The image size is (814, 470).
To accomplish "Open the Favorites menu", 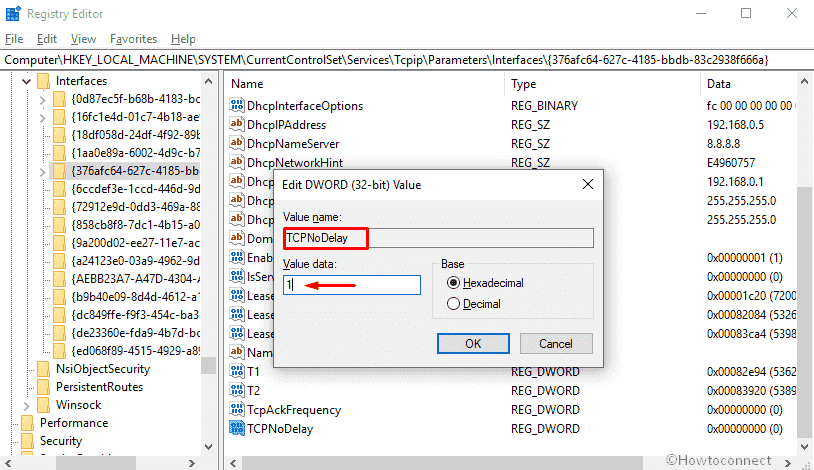I will coord(133,39).
